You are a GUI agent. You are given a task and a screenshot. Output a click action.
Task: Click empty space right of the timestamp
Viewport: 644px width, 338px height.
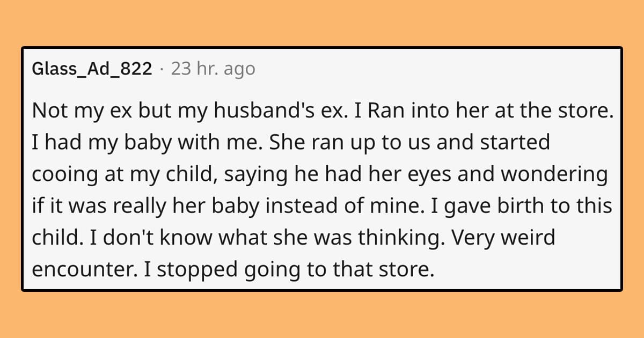coord(429,70)
